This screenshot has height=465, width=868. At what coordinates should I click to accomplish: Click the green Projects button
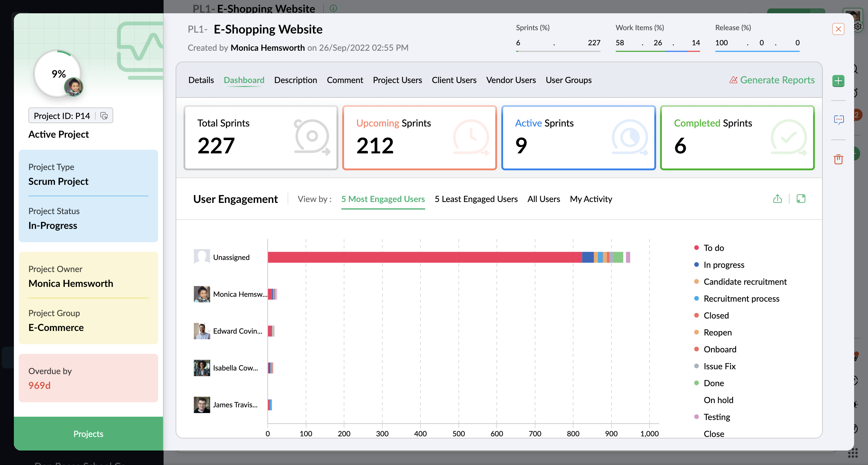tap(88, 434)
